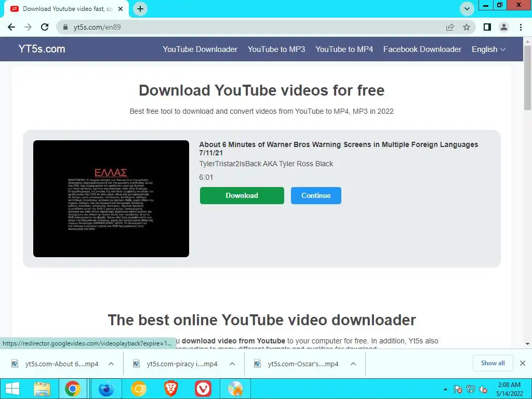The image size is (532, 399).
Task: Open downloaded file yt5s.com-piracy i....mp4
Action: point(182,364)
